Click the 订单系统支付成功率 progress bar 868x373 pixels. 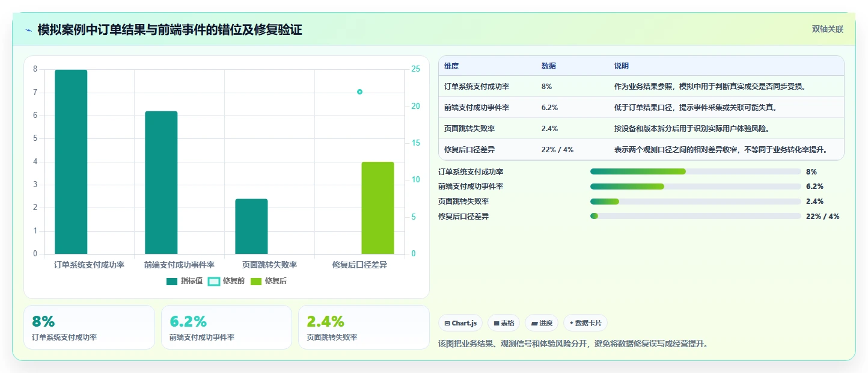tap(695, 171)
